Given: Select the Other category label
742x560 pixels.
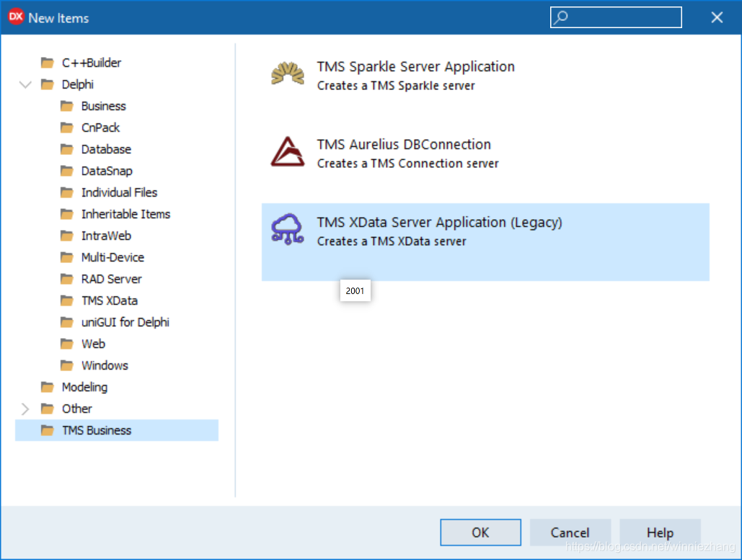Looking at the screenshot, I should [76, 409].
